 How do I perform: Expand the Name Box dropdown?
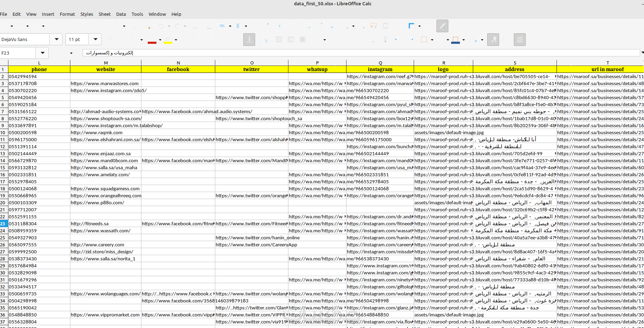coord(42,53)
